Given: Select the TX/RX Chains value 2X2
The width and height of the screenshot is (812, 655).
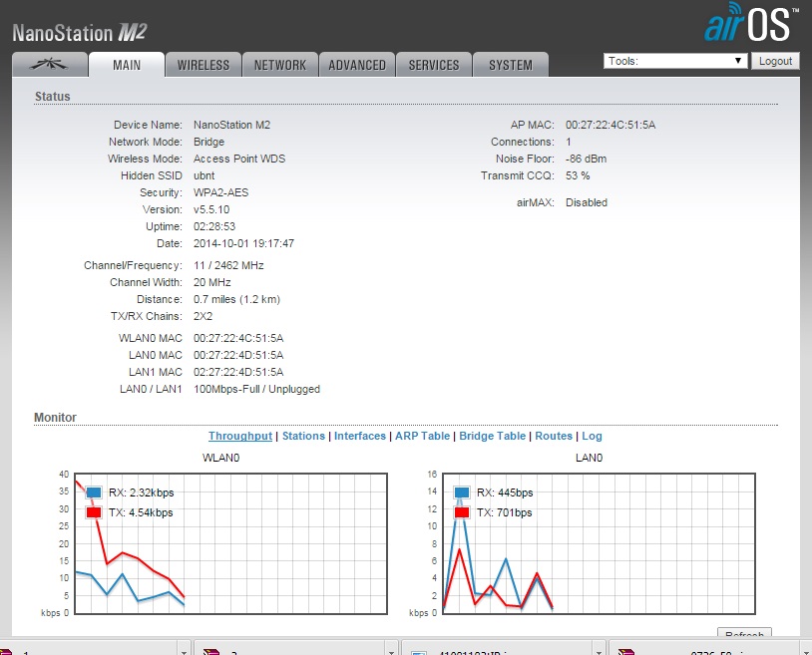Looking at the screenshot, I should pyautogui.click(x=203, y=316).
